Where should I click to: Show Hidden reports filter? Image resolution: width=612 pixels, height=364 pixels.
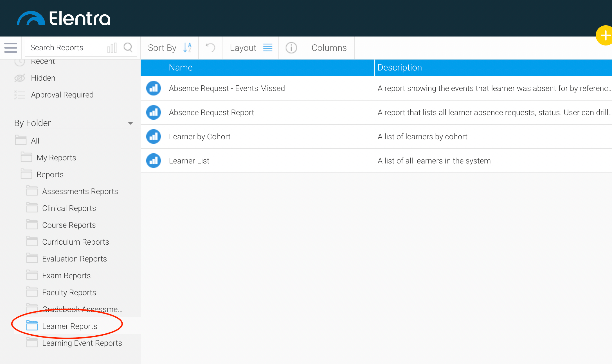click(43, 78)
